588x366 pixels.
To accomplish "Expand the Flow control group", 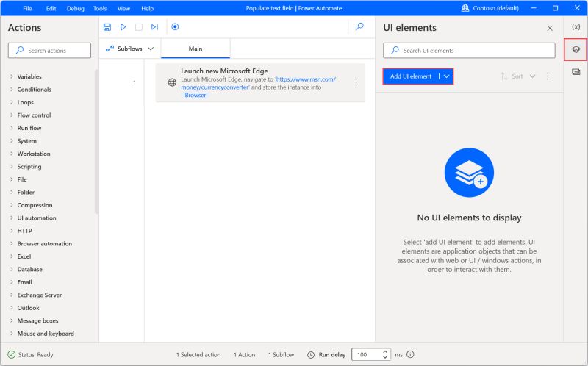I will (x=12, y=115).
